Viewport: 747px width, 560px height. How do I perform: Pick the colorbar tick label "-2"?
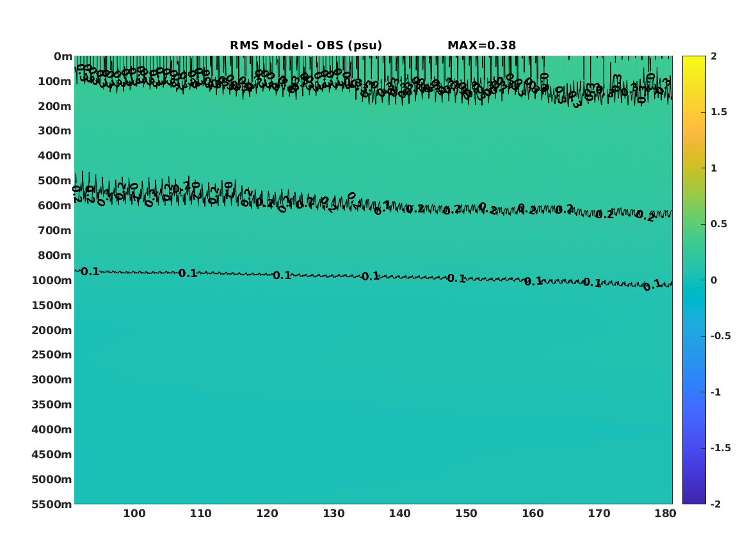click(x=716, y=504)
